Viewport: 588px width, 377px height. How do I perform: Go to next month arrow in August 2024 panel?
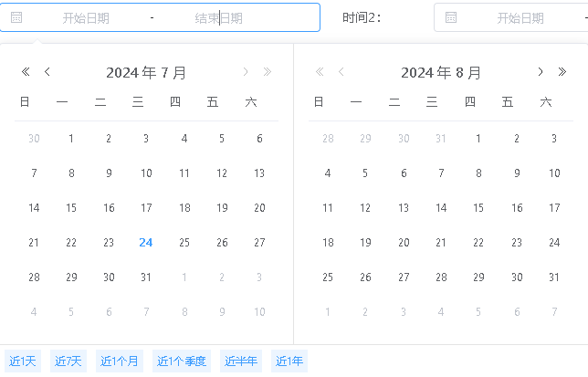point(541,71)
